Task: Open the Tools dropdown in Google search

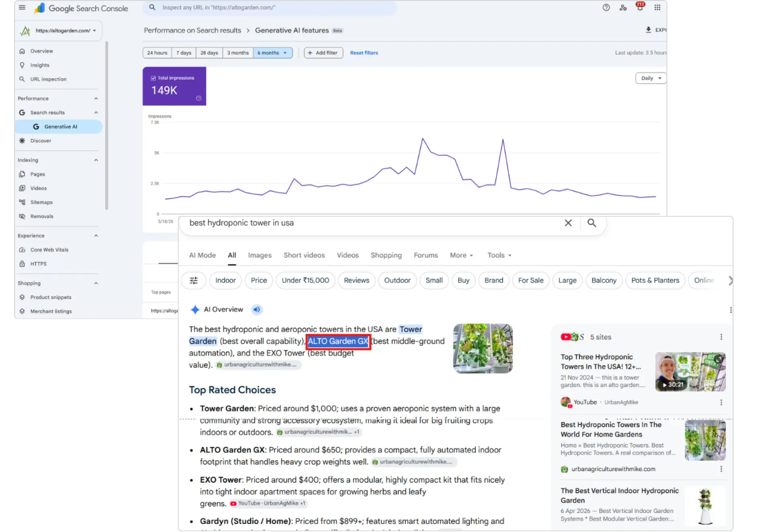Action: click(499, 255)
